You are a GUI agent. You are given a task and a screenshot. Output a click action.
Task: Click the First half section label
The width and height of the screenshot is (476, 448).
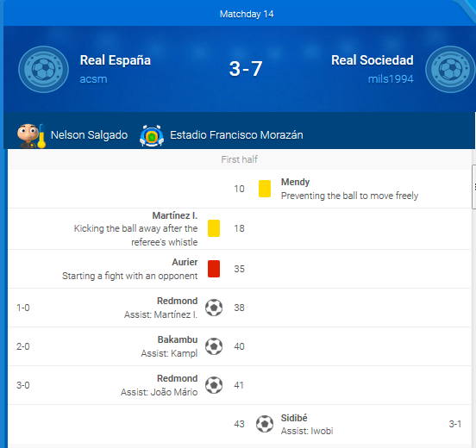(239, 159)
